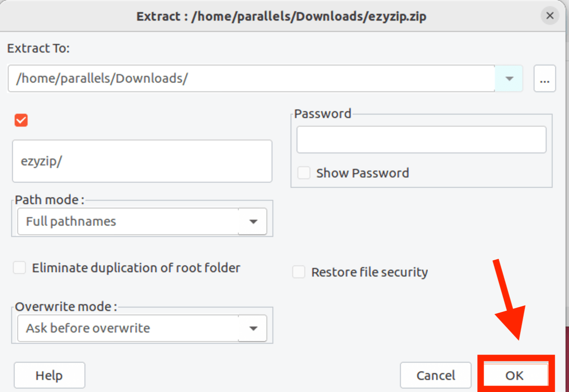
Task: Click OK to start extraction
Action: pyautogui.click(x=516, y=375)
